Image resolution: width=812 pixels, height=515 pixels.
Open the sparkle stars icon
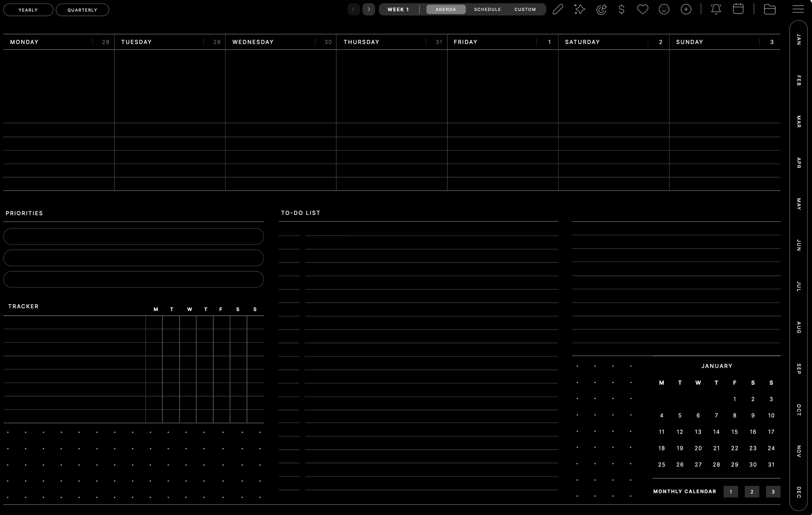click(580, 9)
